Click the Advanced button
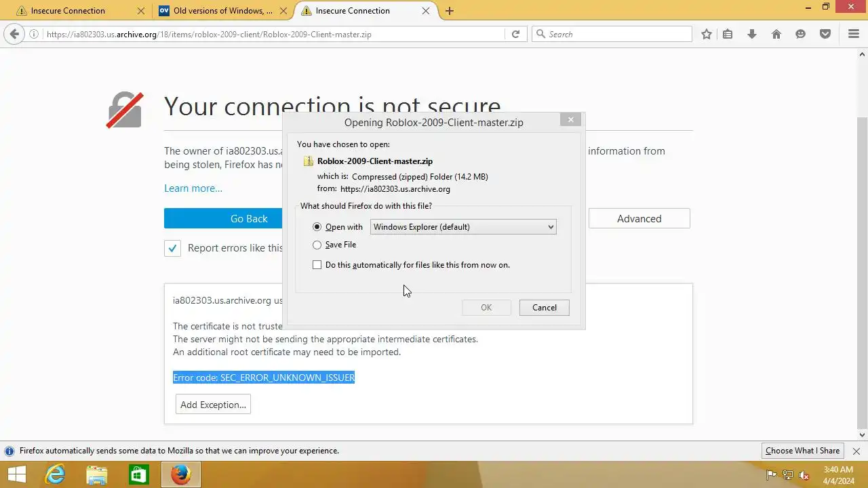The image size is (868, 488). coord(639,218)
